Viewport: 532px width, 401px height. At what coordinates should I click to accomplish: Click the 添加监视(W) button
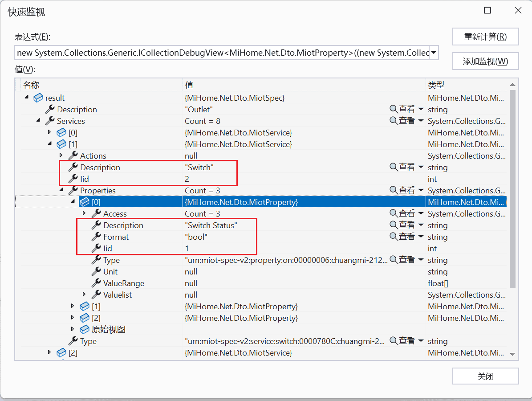click(x=485, y=61)
